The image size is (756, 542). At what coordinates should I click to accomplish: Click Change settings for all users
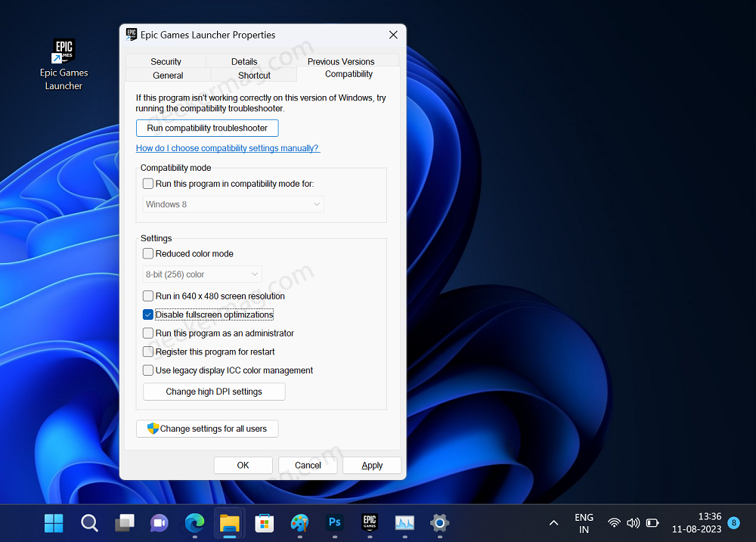(207, 429)
